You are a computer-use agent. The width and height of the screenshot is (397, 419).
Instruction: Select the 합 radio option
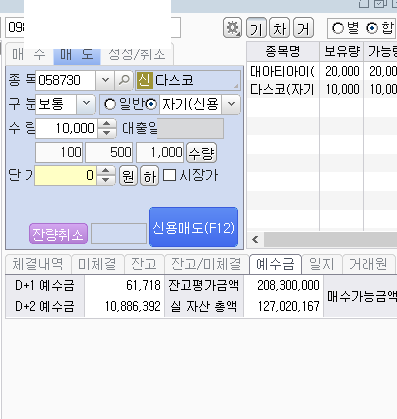point(372,28)
